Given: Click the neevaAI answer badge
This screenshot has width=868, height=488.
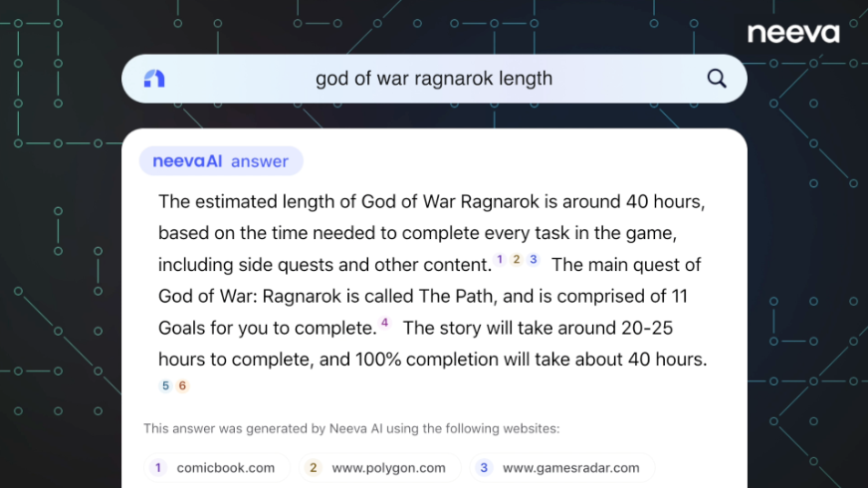Looking at the screenshot, I should pos(220,161).
